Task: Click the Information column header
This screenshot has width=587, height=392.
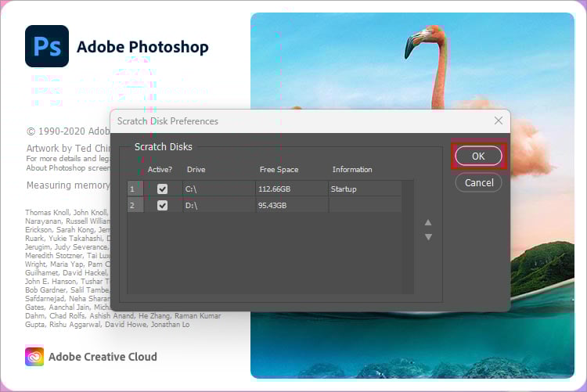Action: pyautogui.click(x=352, y=170)
